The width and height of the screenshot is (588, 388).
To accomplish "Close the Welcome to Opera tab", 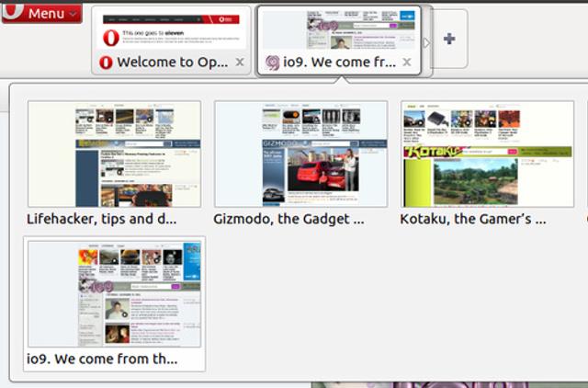I will (x=240, y=62).
